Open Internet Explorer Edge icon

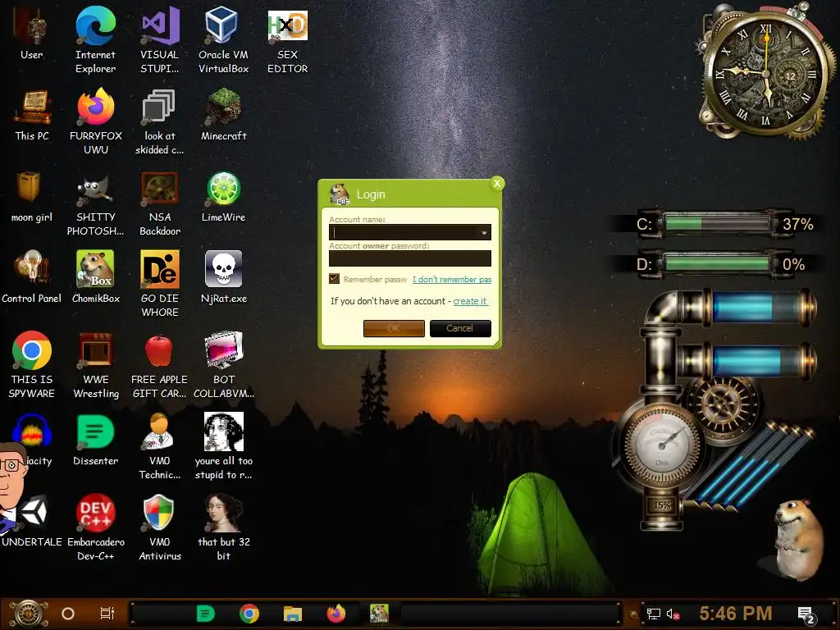95,39
